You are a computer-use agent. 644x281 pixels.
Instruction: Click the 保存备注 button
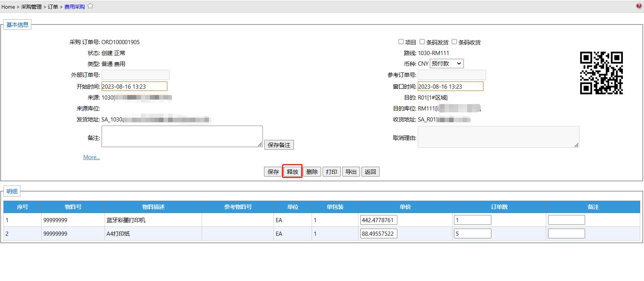click(279, 145)
